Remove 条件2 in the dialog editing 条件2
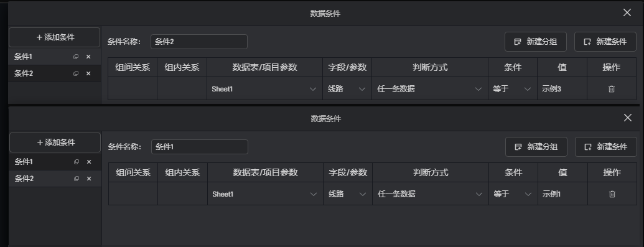 click(x=88, y=73)
